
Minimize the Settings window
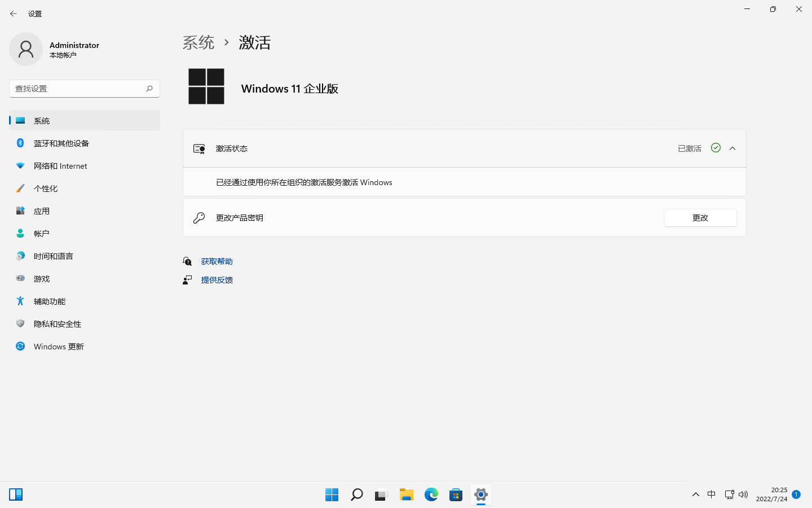click(x=747, y=9)
